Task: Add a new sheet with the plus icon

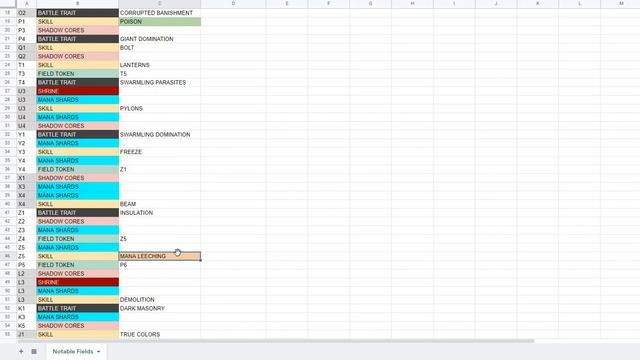Action: coord(21,351)
